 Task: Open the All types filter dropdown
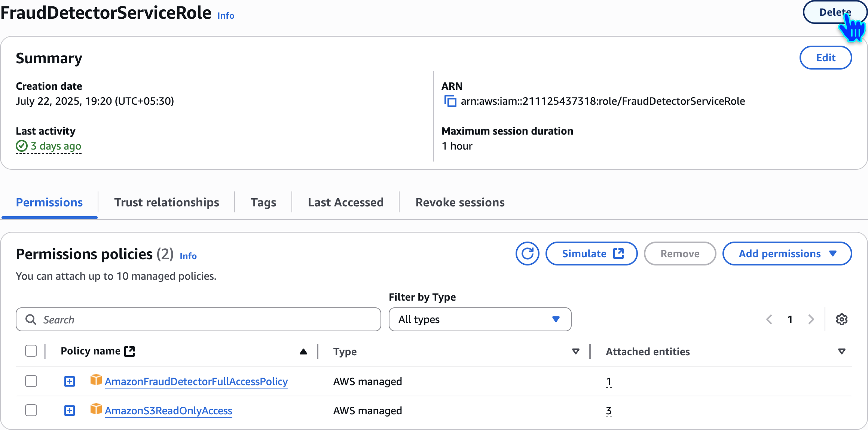[480, 319]
